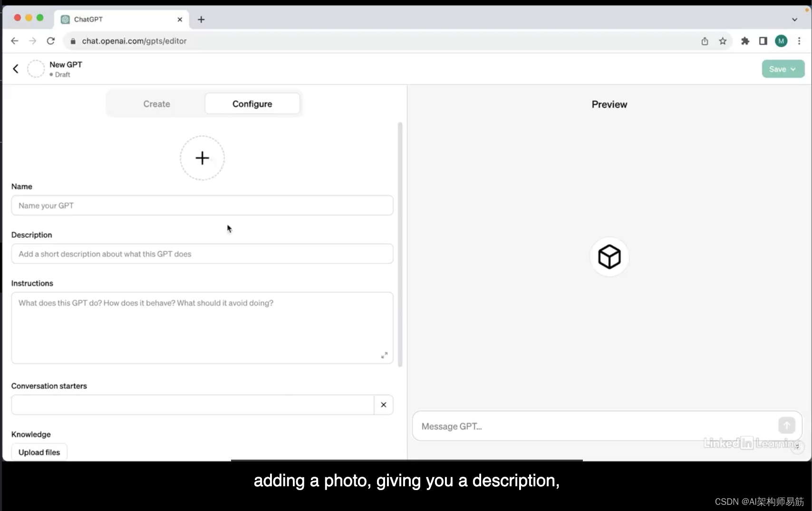The width and height of the screenshot is (812, 511).
Task: Click the share icon in address bar
Action: tap(705, 41)
